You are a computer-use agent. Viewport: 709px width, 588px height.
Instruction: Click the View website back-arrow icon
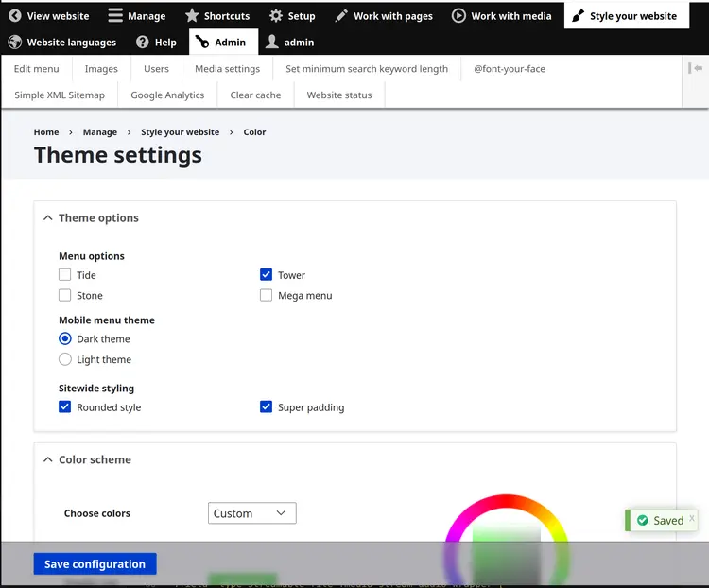(x=15, y=16)
